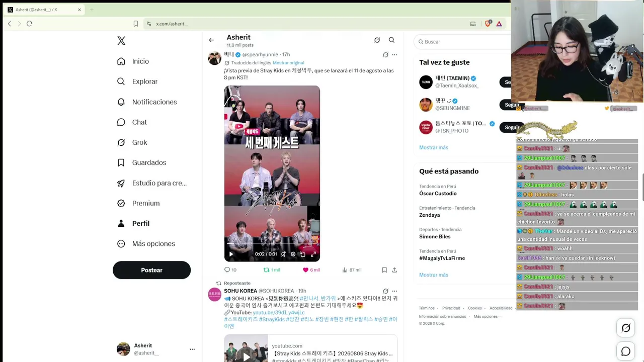Open the floating chat bubble button
644x362 pixels.
pyautogui.click(x=626, y=352)
